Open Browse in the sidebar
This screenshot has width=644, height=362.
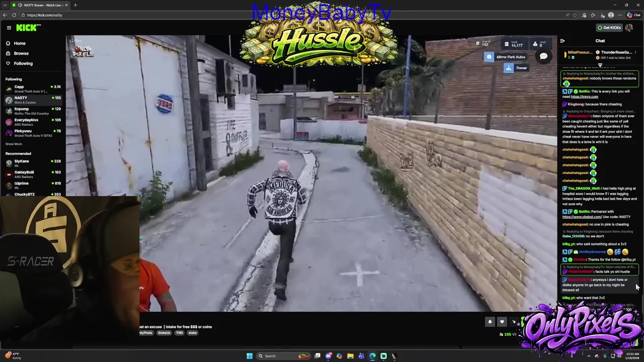[x=21, y=53]
